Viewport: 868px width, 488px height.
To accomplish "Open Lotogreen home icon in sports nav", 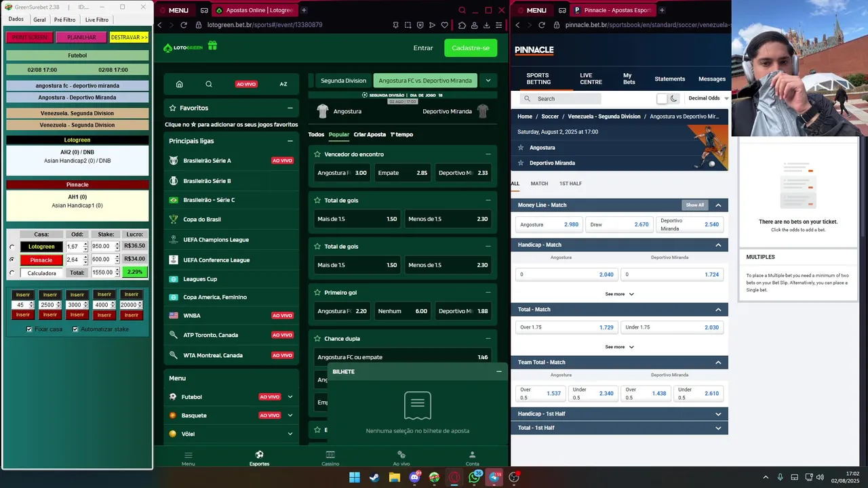I will click(x=179, y=84).
